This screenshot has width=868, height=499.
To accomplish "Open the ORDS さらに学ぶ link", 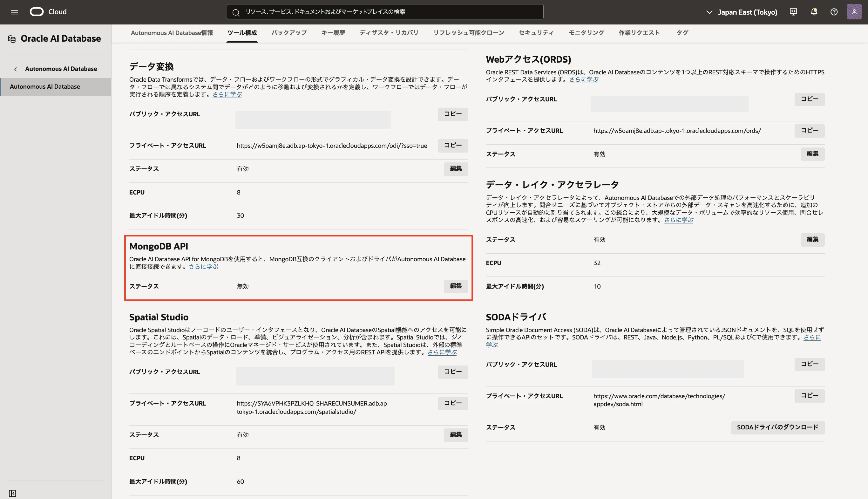I will point(584,79).
